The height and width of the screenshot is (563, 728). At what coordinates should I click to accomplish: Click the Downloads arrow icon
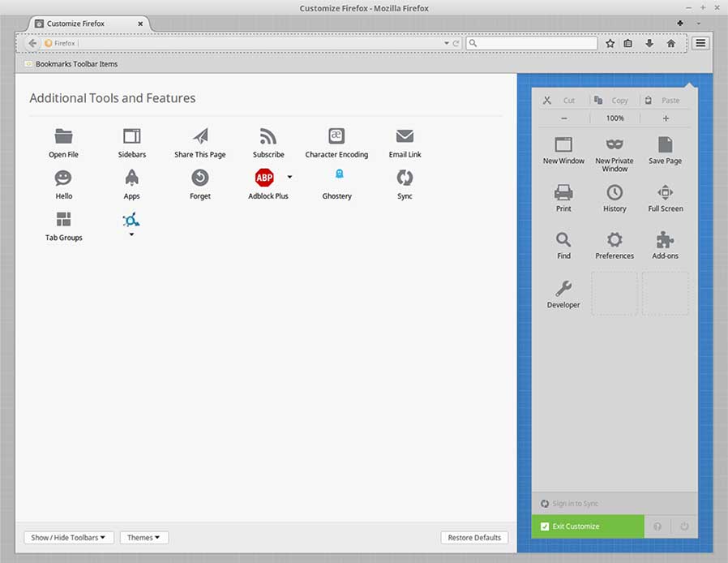pos(649,43)
